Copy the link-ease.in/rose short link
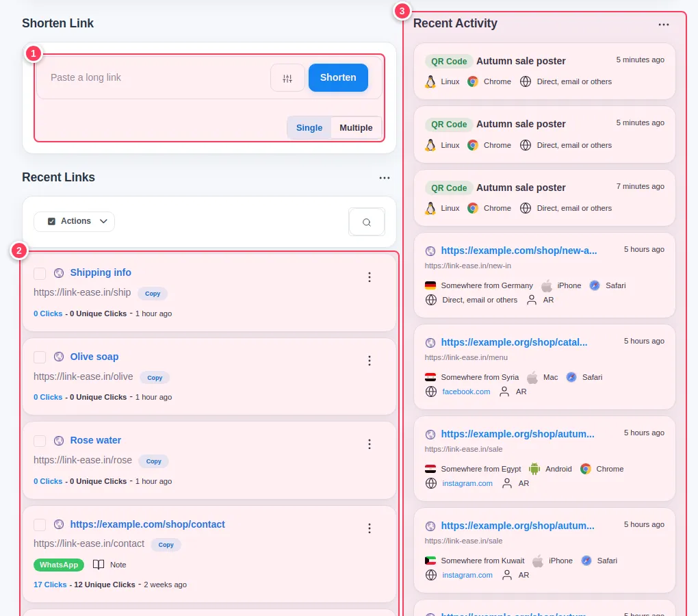 point(153,461)
